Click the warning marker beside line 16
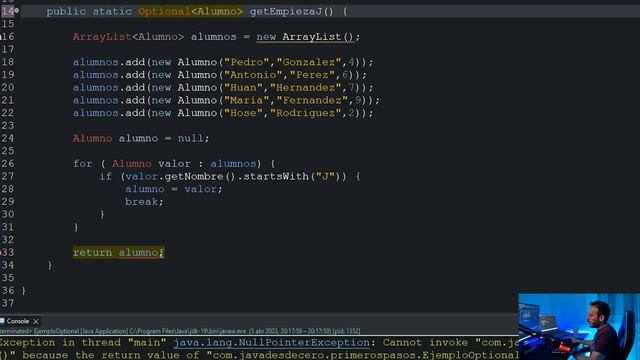640x360 pixels. 1,37
